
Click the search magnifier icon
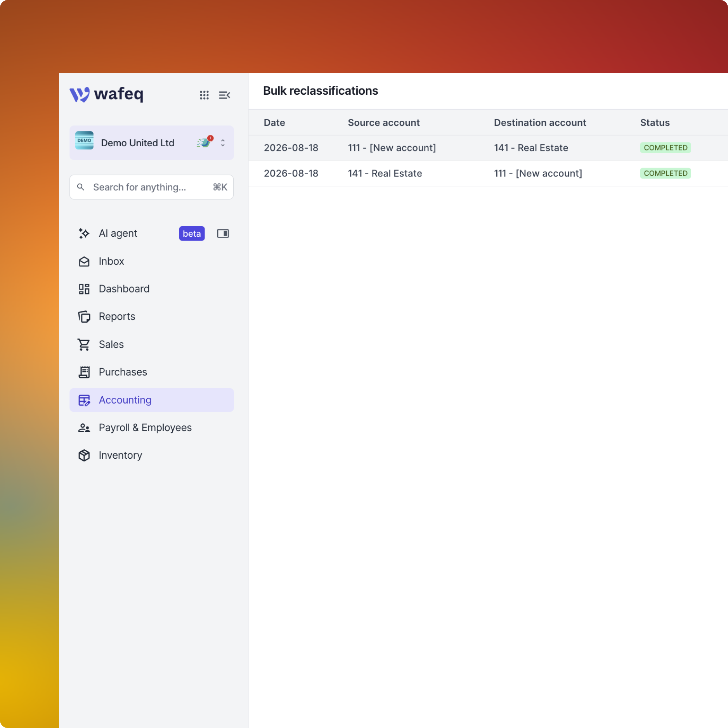(x=81, y=187)
